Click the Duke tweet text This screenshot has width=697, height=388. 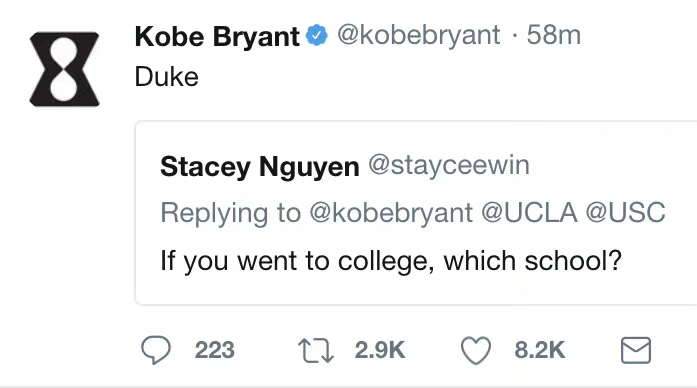[x=167, y=77]
